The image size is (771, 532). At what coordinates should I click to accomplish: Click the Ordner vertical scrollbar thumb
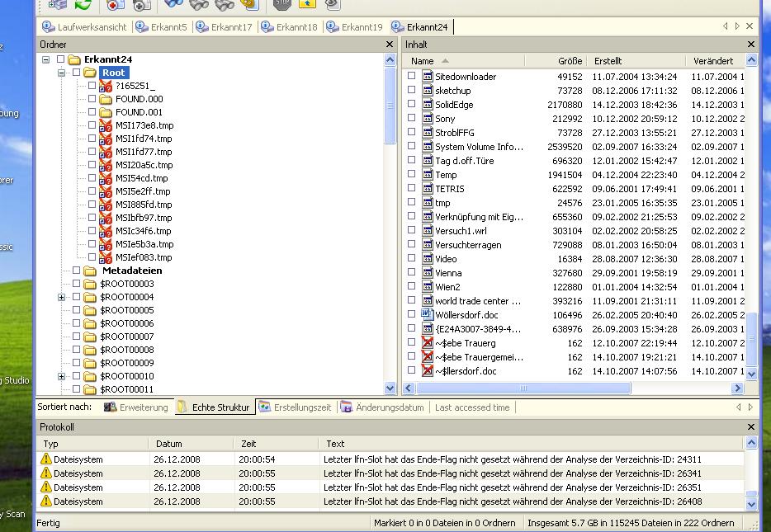point(390,106)
